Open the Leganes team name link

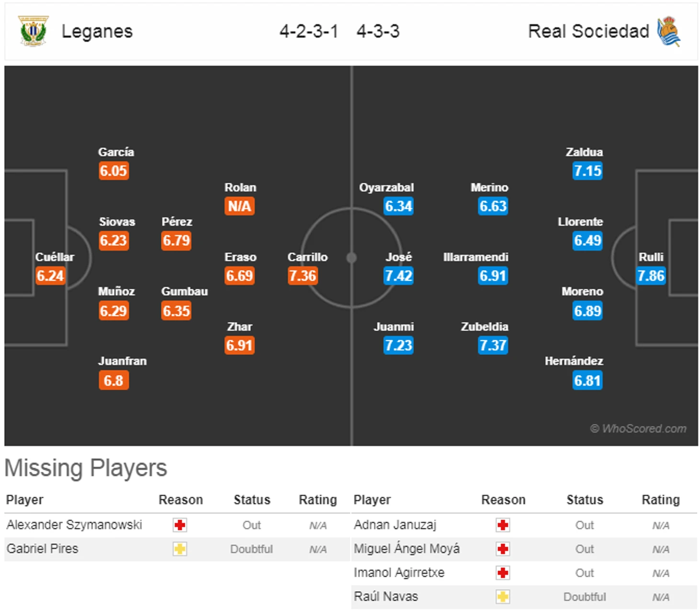(97, 31)
